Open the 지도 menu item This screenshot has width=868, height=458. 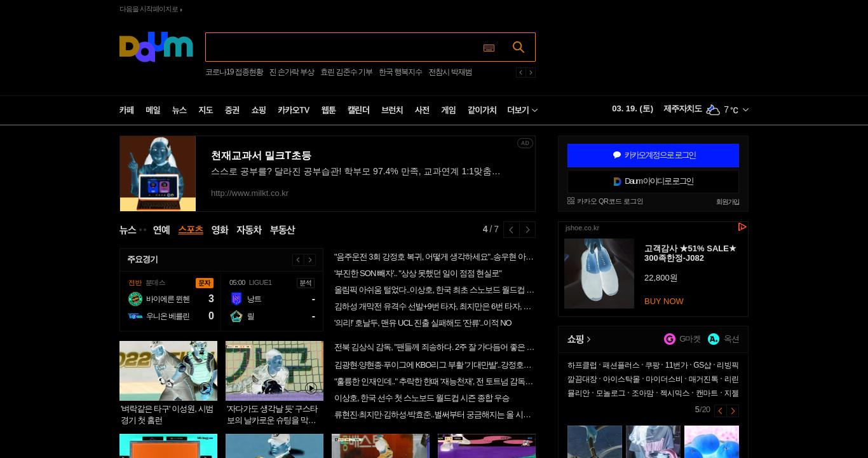[206, 110]
